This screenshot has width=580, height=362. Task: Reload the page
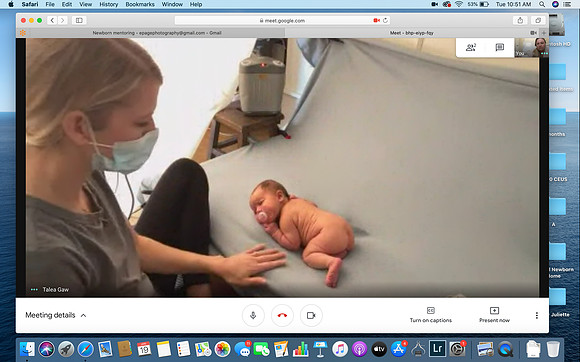[x=385, y=20]
